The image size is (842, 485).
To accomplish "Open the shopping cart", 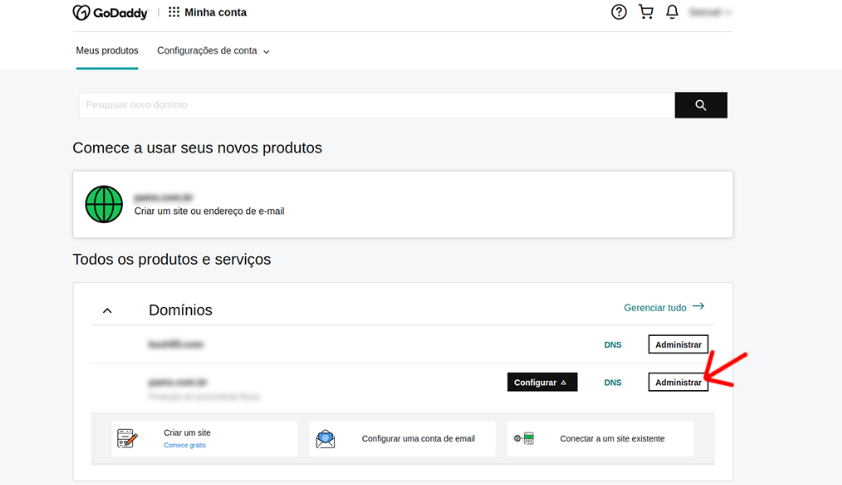I will tap(646, 12).
